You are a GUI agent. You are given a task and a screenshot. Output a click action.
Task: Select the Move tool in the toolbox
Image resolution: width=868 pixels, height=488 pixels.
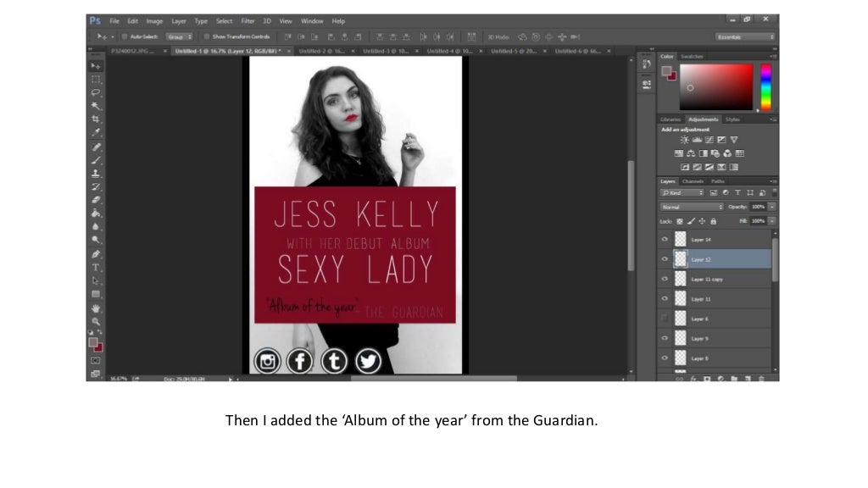[96, 66]
